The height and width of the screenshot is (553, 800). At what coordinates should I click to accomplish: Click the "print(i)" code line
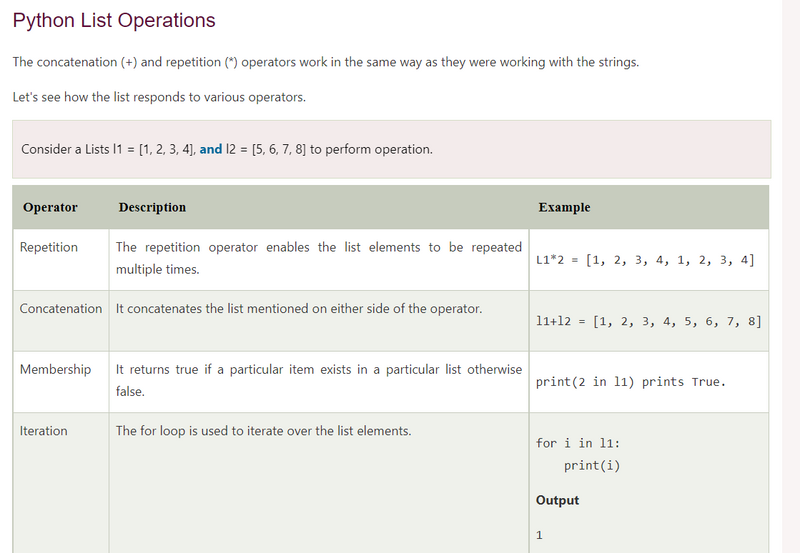[x=591, y=465]
